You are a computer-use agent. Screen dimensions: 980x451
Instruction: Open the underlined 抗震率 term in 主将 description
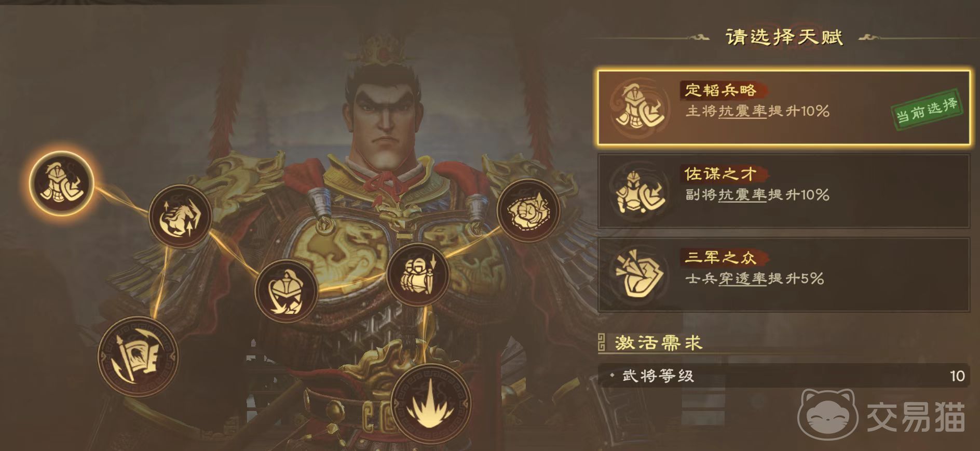[x=742, y=111]
